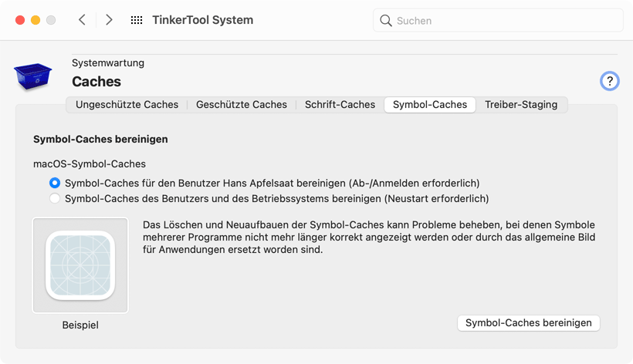Click the forward navigation arrow
Screen dimensions: 633x364
109,20
